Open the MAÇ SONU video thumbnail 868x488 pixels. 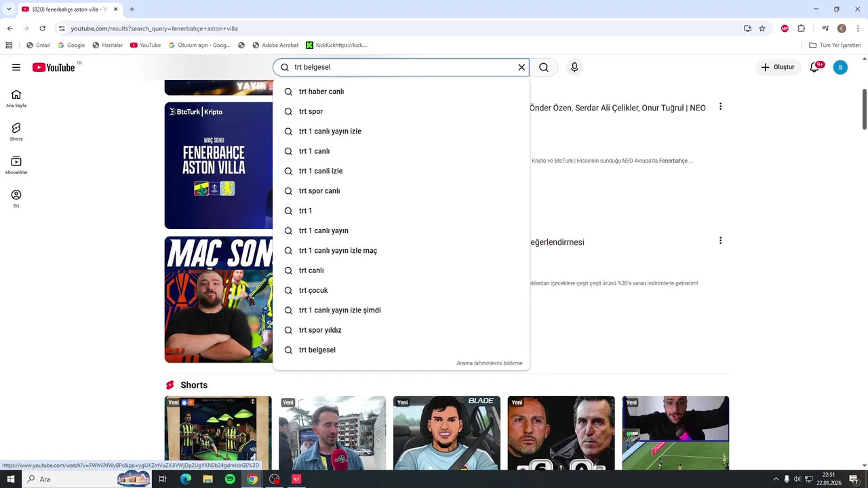click(218, 300)
